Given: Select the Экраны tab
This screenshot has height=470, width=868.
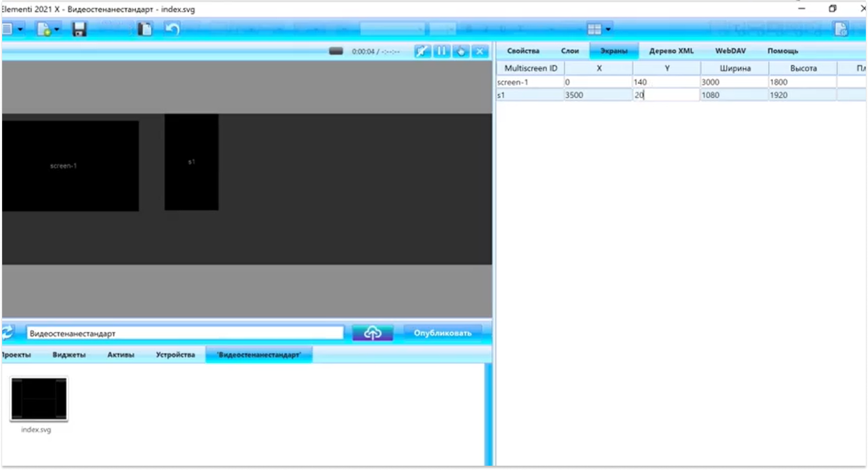Looking at the screenshot, I should coord(614,51).
